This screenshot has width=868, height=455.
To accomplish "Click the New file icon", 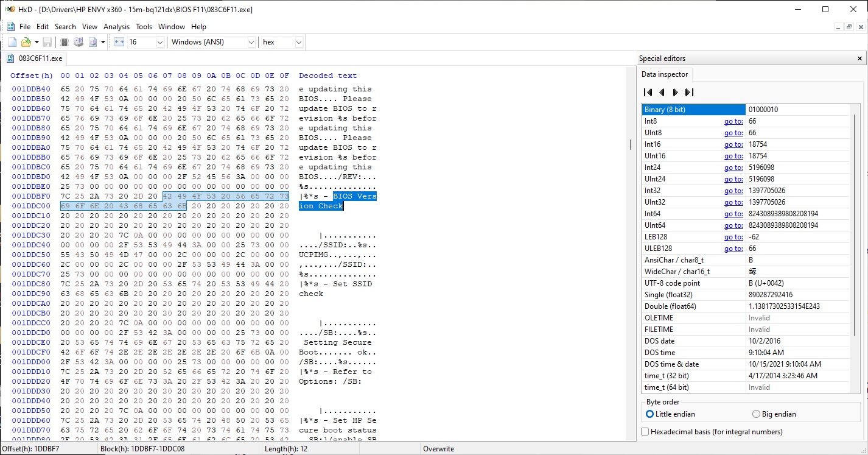I will (x=12, y=42).
